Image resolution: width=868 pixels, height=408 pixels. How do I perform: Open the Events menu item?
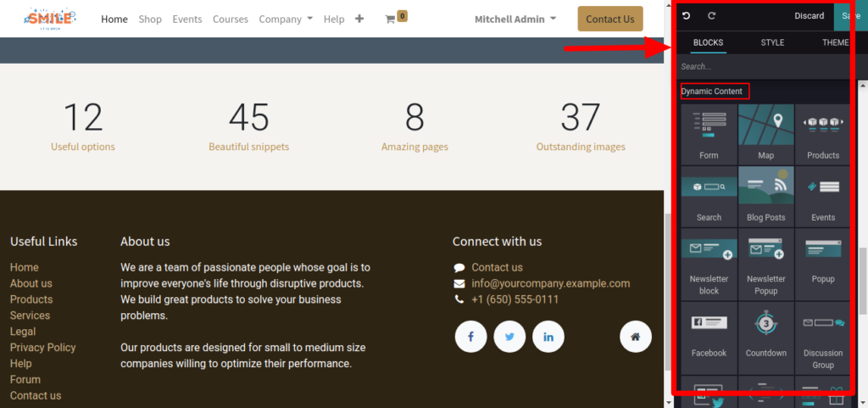point(186,19)
